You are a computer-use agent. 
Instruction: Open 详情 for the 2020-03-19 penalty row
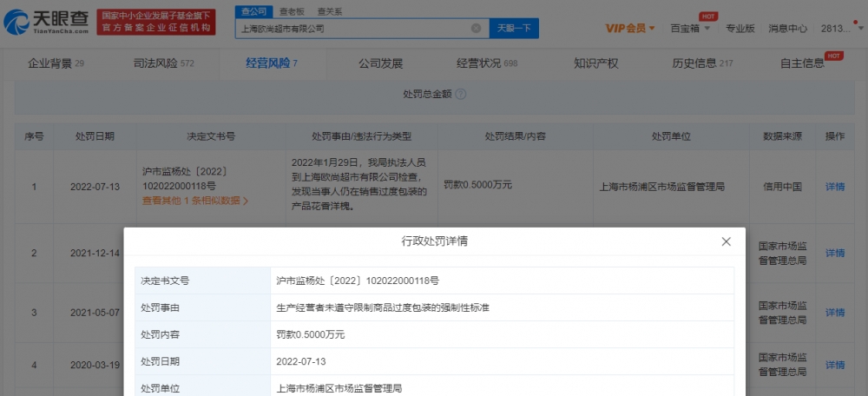click(x=835, y=365)
